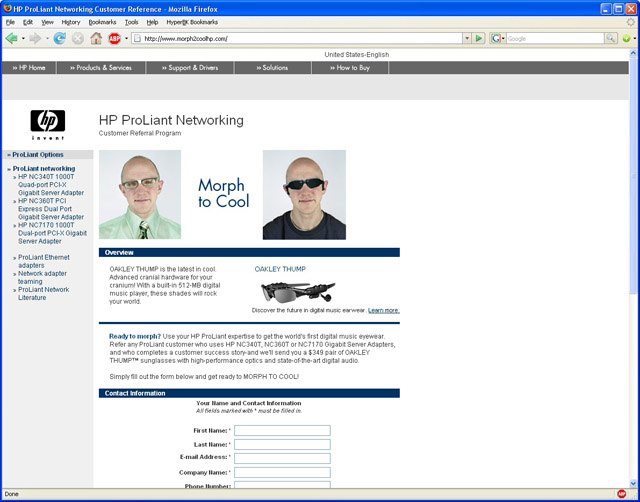Image resolution: width=640 pixels, height=502 pixels.
Task: Click the green add icon at toolbar end
Action: click(626, 38)
